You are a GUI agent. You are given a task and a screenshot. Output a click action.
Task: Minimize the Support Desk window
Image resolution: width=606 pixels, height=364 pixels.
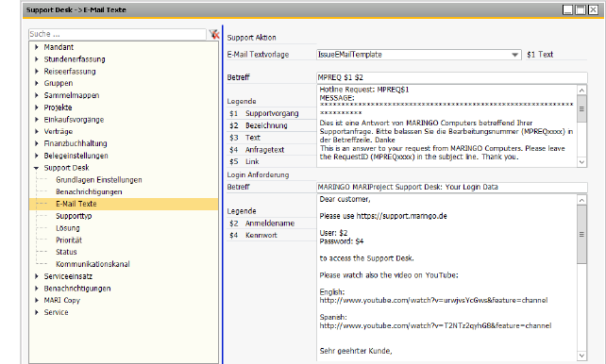(x=567, y=9)
